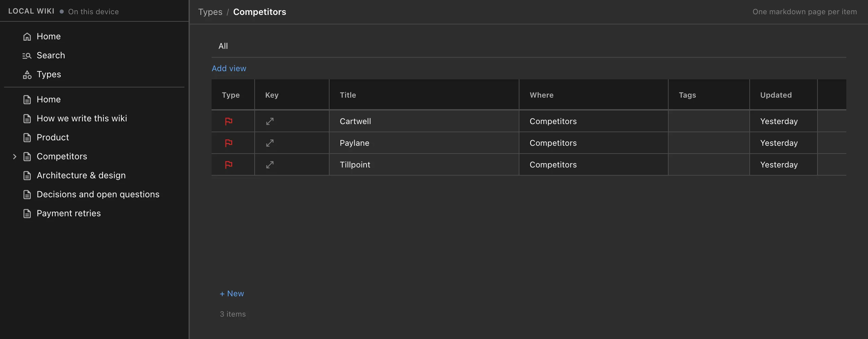This screenshot has width=868, height=339.
Task: Open Types in the sidebar
Action: click(49, 74)
